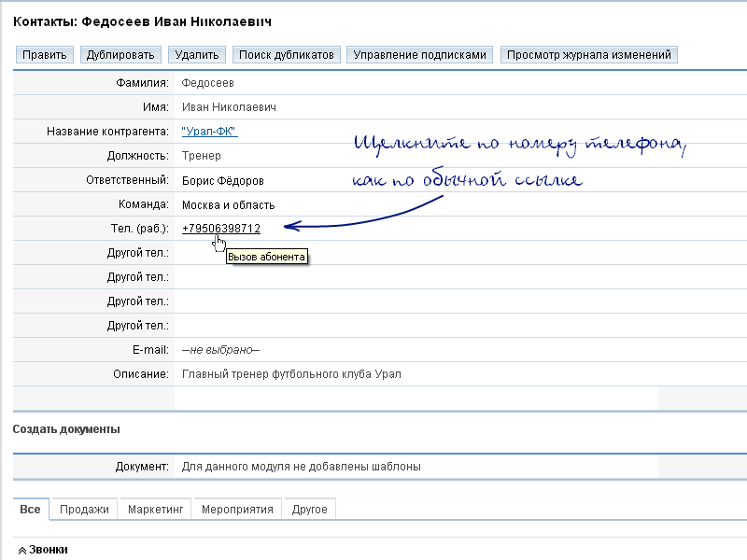
Task: Click the Удалить button
Action: [197, 55]
